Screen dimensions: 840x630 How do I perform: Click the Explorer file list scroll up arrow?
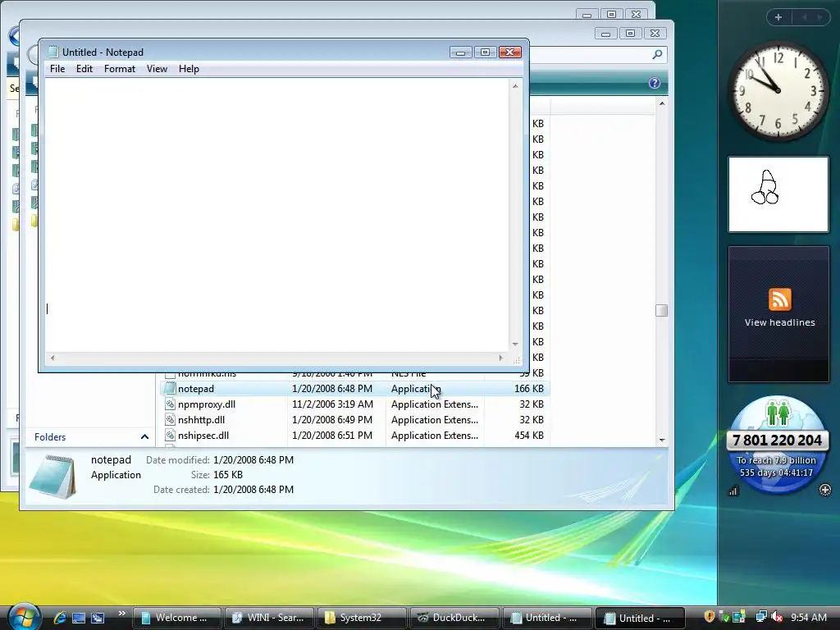tap(662, 103)
